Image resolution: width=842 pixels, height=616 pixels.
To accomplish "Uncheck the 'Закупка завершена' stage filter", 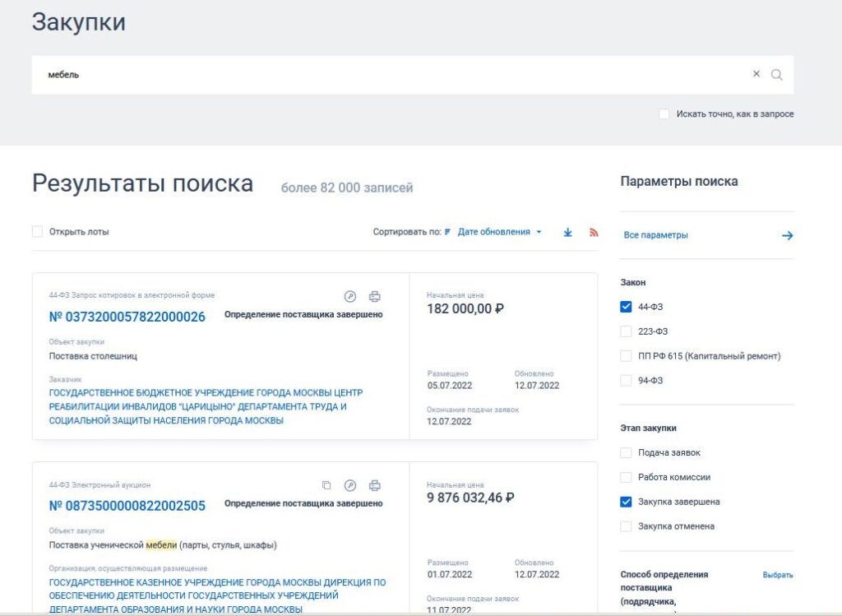I will pos(626,502).
